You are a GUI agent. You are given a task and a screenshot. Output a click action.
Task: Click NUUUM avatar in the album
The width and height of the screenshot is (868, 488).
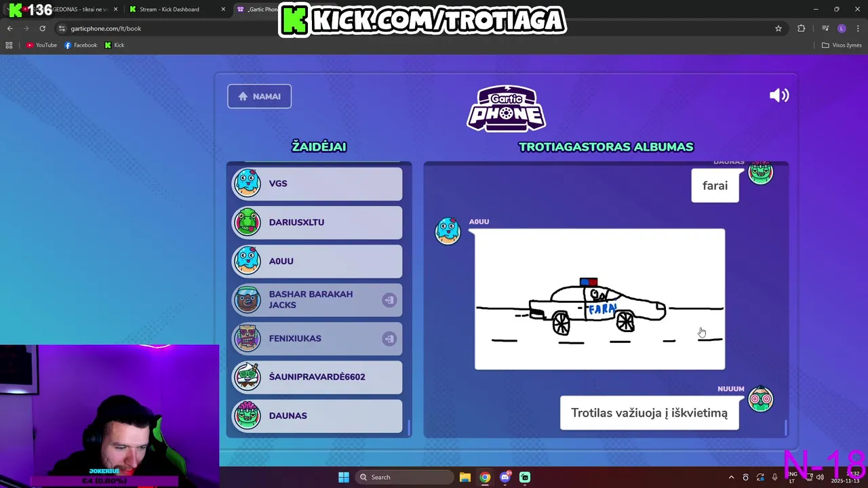point(760,399)
